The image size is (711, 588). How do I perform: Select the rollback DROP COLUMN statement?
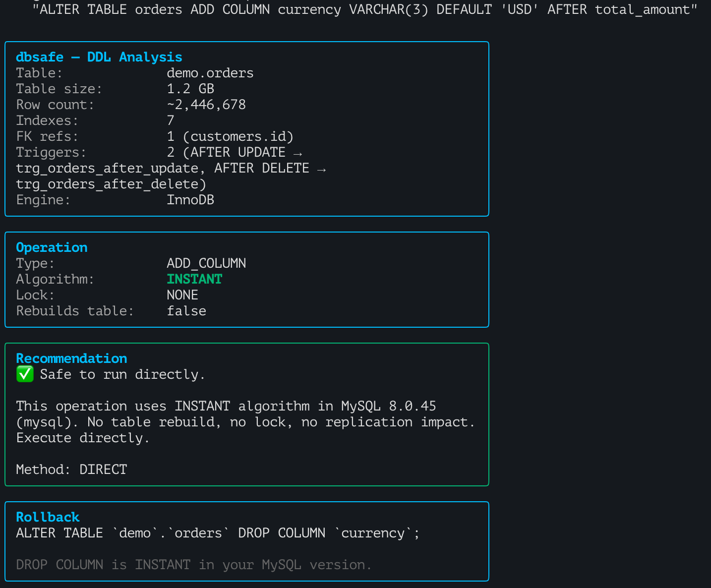pos(217,532)
